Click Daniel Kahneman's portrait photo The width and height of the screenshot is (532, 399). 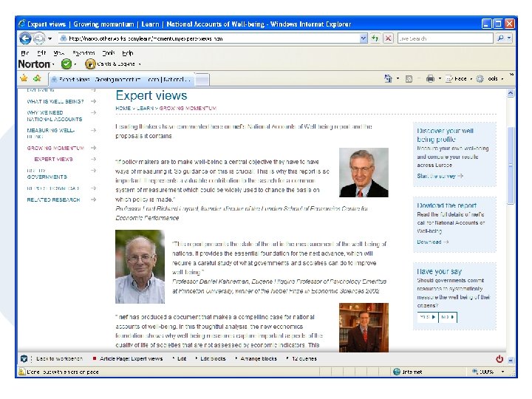click(x=140, y=266)
